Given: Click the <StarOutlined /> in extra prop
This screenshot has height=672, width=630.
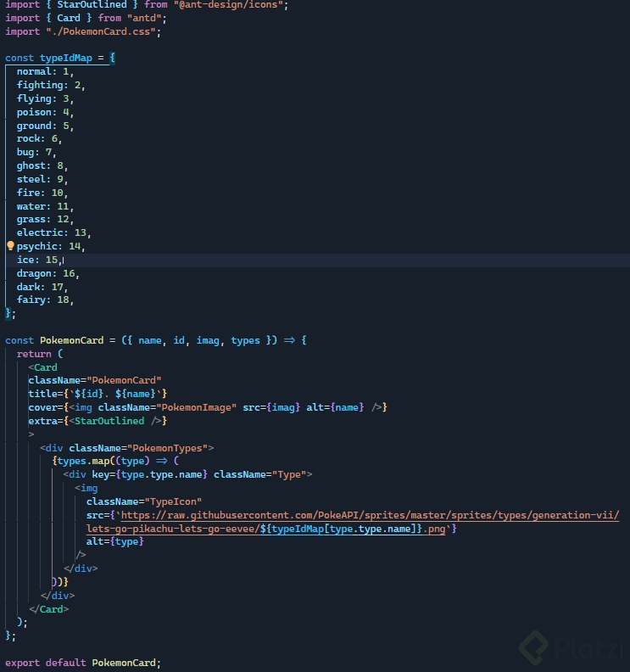Looking at the screenshot, I should (x=115, y=421).
